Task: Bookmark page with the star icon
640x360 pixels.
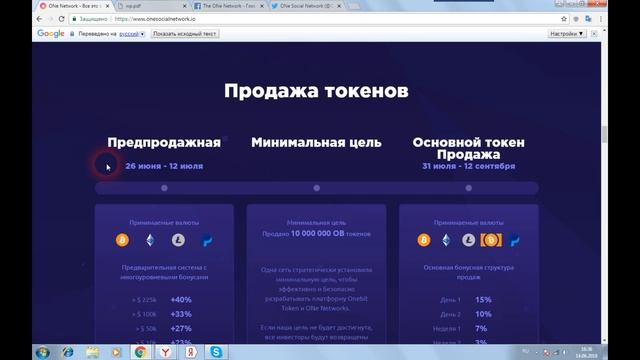Action: pos(564,19)
